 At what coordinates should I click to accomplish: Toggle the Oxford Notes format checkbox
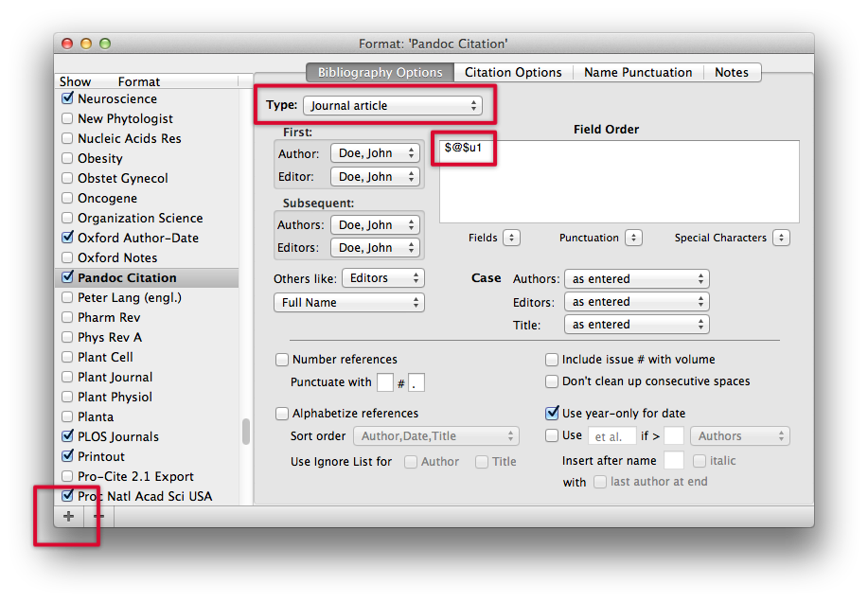tap(67, 257)
